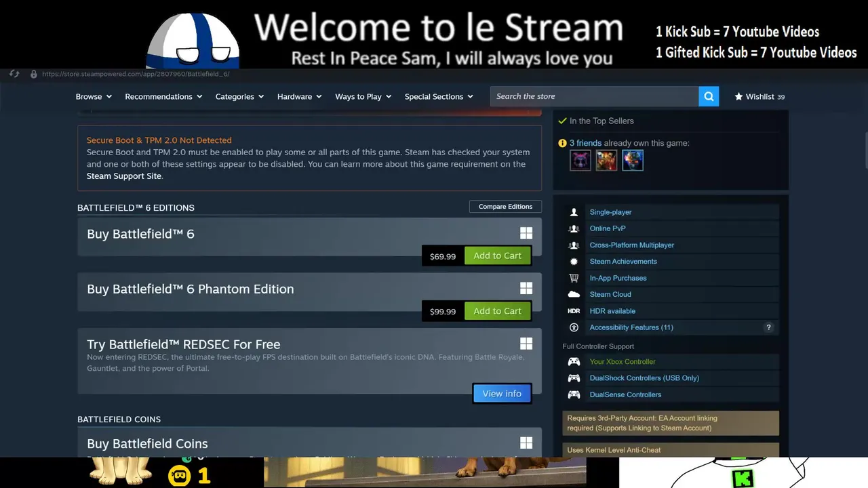Click the DualSense controller gamepad icon
Image resolution: width=868 pixels, height=488 pixels.
574,394
